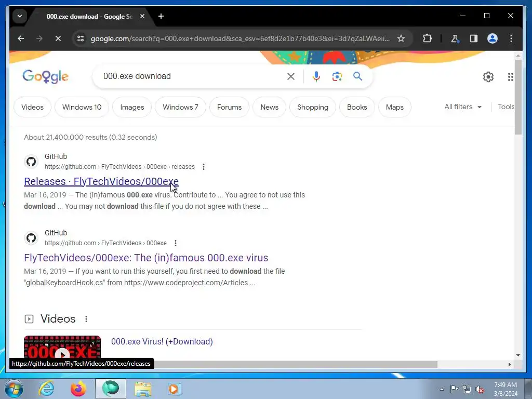Open network status tray icon
The image size is (532, 399).
point(467,389)
